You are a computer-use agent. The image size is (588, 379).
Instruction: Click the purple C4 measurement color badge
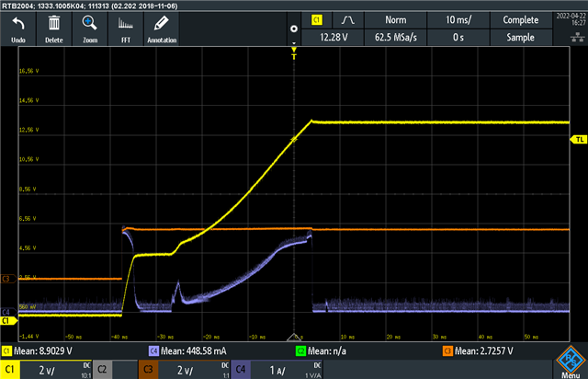[x=153, y=351]
